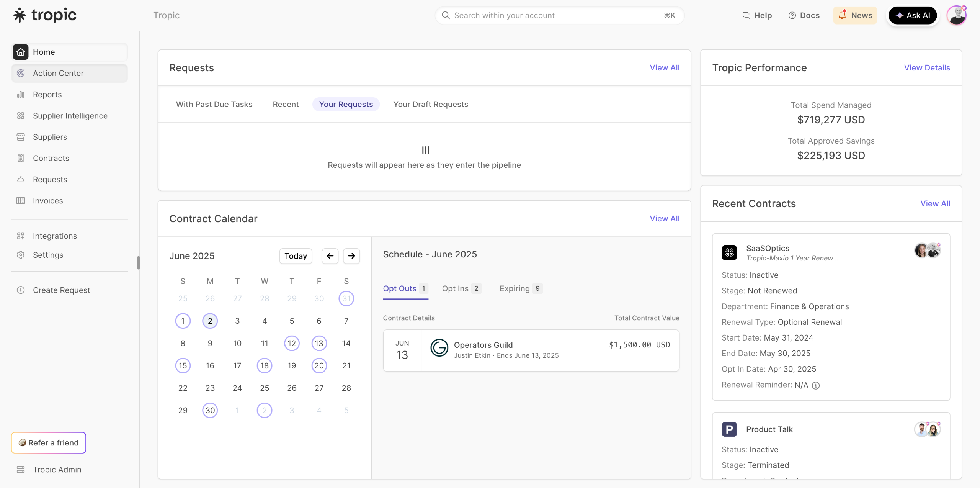Go to previous month with left arrow
This screenshot has height=488, width=980.
pos(330,256)
